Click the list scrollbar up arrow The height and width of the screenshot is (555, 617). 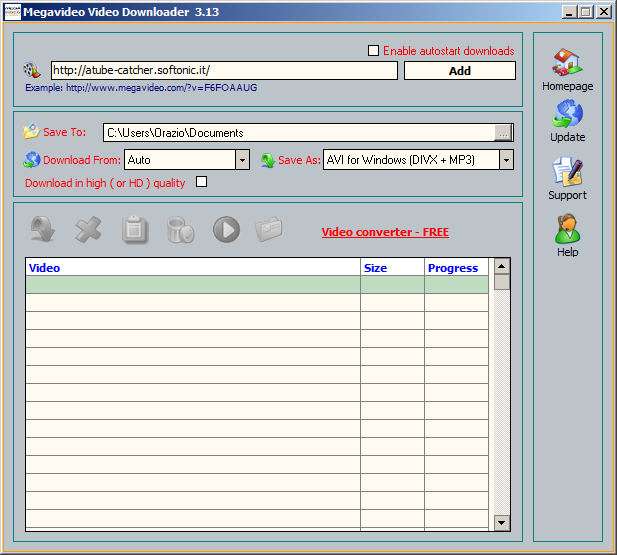(502, 266)
